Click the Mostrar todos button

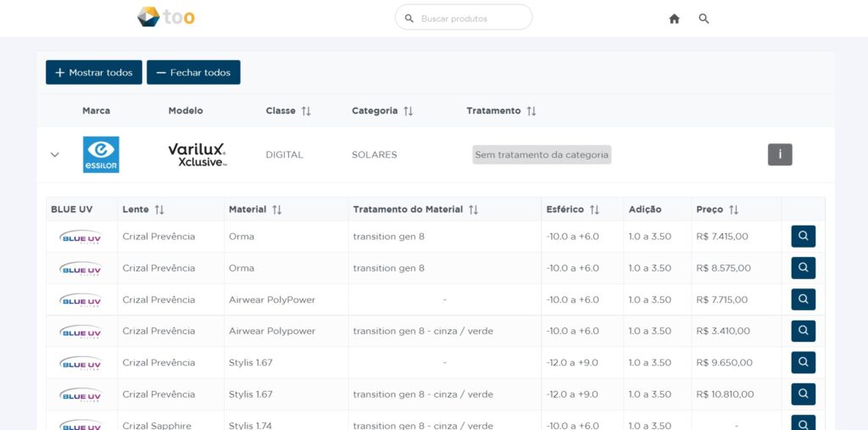pos(94,73)
